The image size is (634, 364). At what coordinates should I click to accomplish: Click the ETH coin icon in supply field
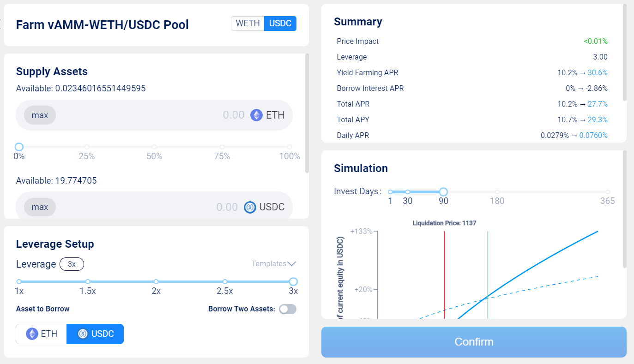point(257,115)
